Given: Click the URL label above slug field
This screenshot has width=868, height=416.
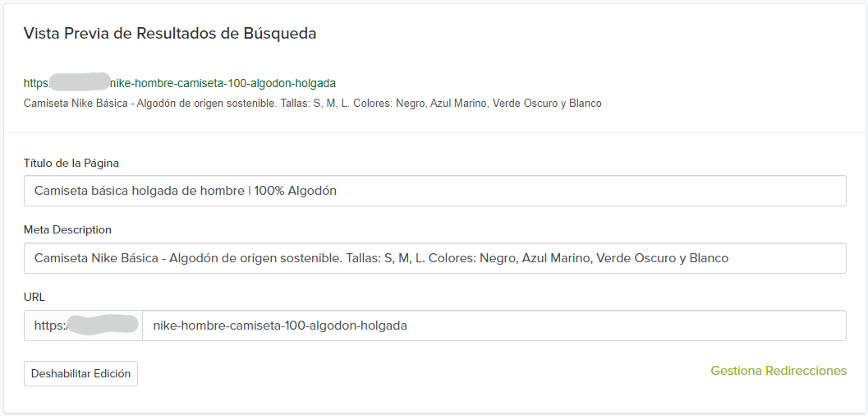Looking at the screenshot, I should [x=34, y=297].
